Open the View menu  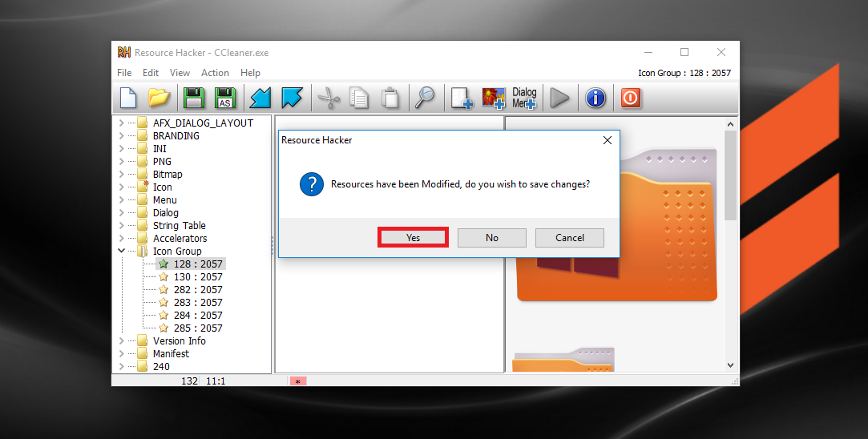(180, 73)
